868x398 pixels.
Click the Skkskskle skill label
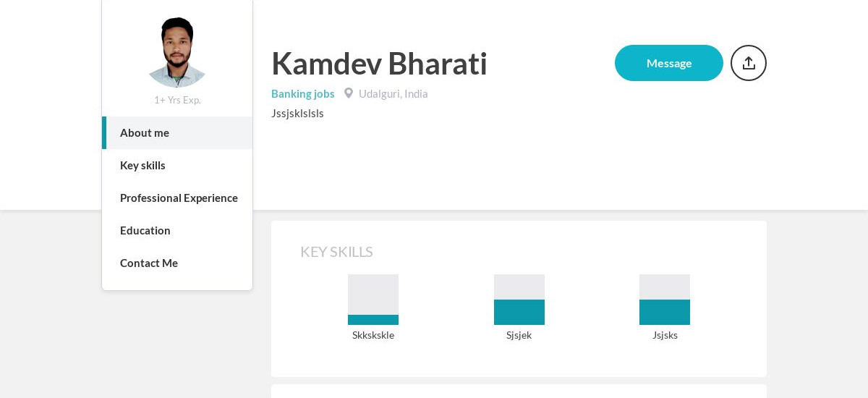point(373,335)
